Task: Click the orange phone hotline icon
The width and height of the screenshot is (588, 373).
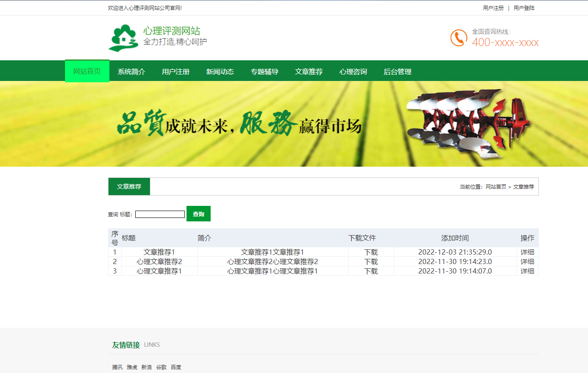Action: [459, 38]
